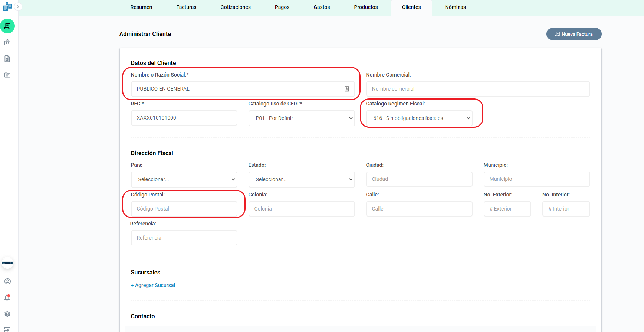Open the Estado dropdown
This screenshot has width=644, height=332.
tap(302, 179)
